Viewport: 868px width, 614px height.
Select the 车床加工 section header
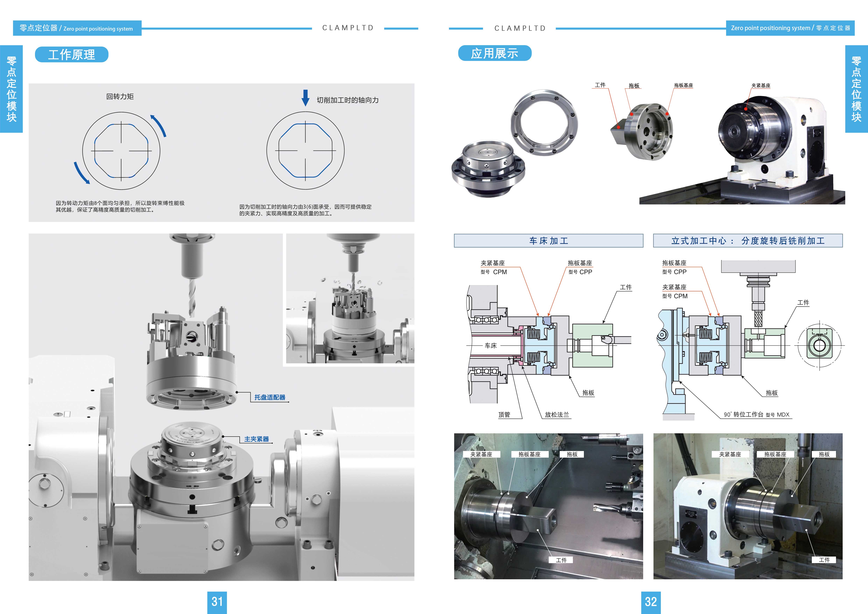point(548,241)
